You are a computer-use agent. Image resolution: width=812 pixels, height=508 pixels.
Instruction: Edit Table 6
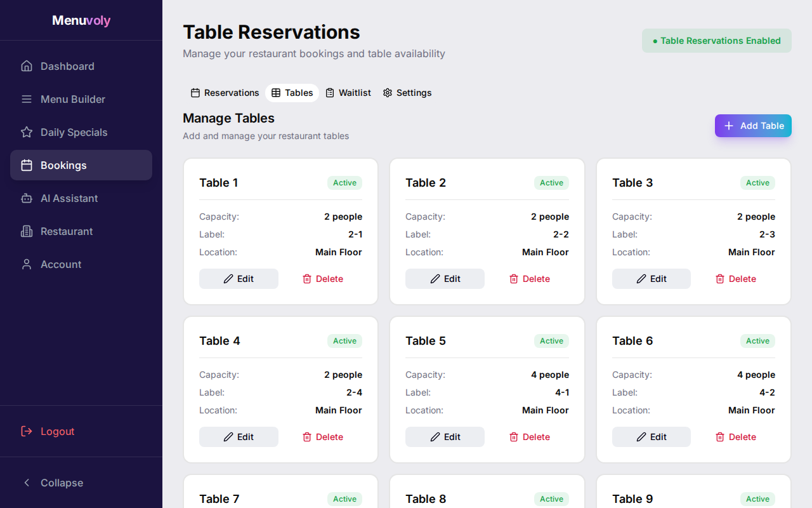[x=652, y=437]
